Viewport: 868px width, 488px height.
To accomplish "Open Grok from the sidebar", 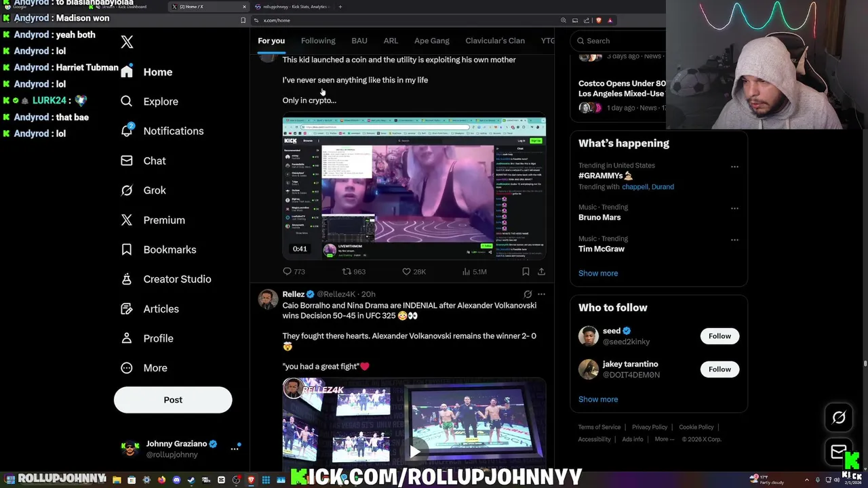I will [143, 190].
